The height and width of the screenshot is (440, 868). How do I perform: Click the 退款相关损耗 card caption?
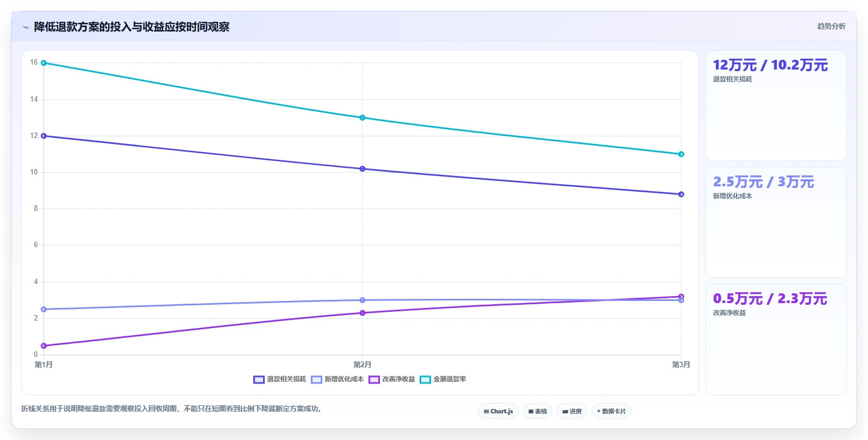pyautogui.click(x=733, y=79)
